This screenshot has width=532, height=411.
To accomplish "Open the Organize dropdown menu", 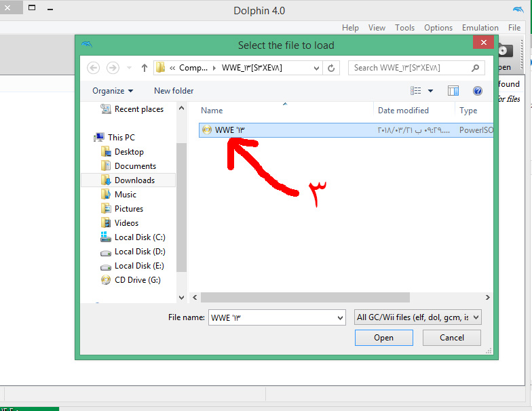I will [x=113, y=91].
